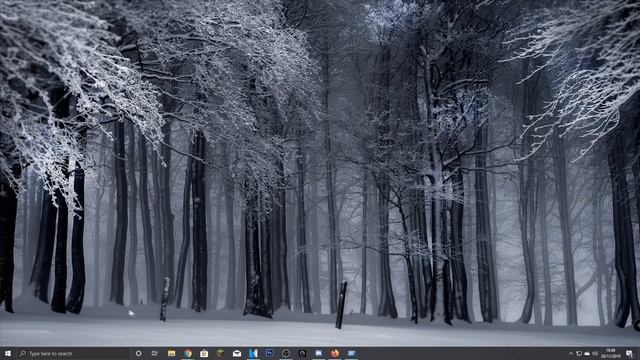Viewport: 640px width, 360px height.
Task: Launch File Explorer from the taskbar
Action: (171, 353)
